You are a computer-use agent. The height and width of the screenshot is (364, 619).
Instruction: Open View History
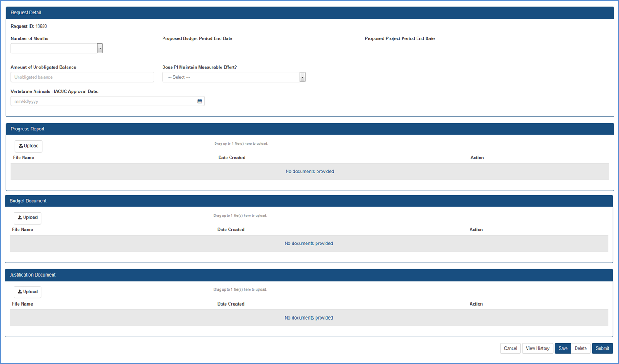point(537,348)
